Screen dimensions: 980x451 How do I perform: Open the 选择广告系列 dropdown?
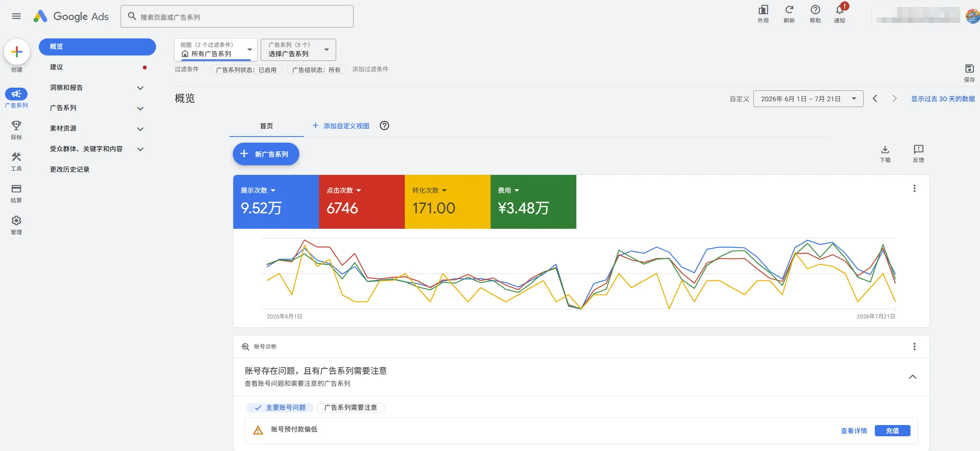click(298, 50)
